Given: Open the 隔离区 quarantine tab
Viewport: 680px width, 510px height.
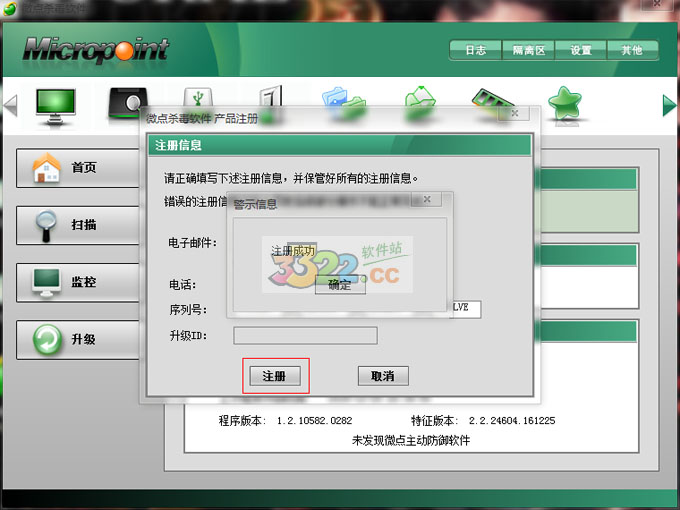Looking at the screenshot, I should tap(528, 50).
